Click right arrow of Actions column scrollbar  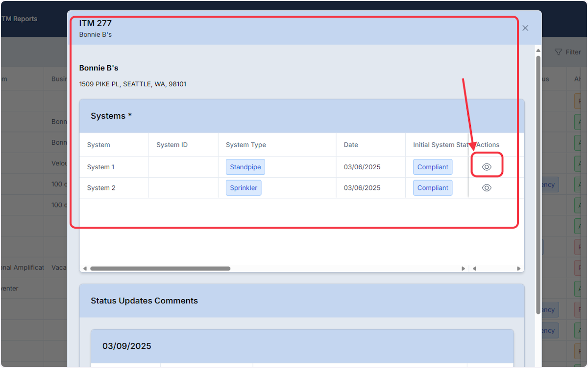519,268
